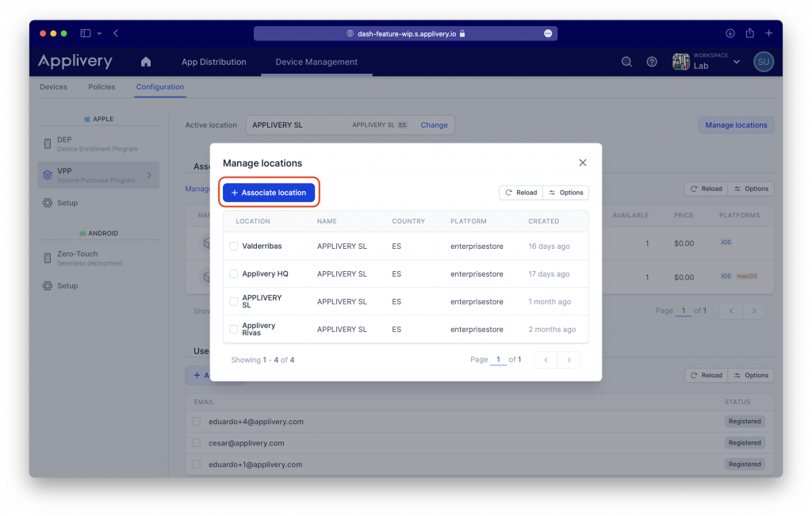The height and width of the screenshot is (516, 812).
Task: Click the apps table page number field
Action: tap(684, 311)
